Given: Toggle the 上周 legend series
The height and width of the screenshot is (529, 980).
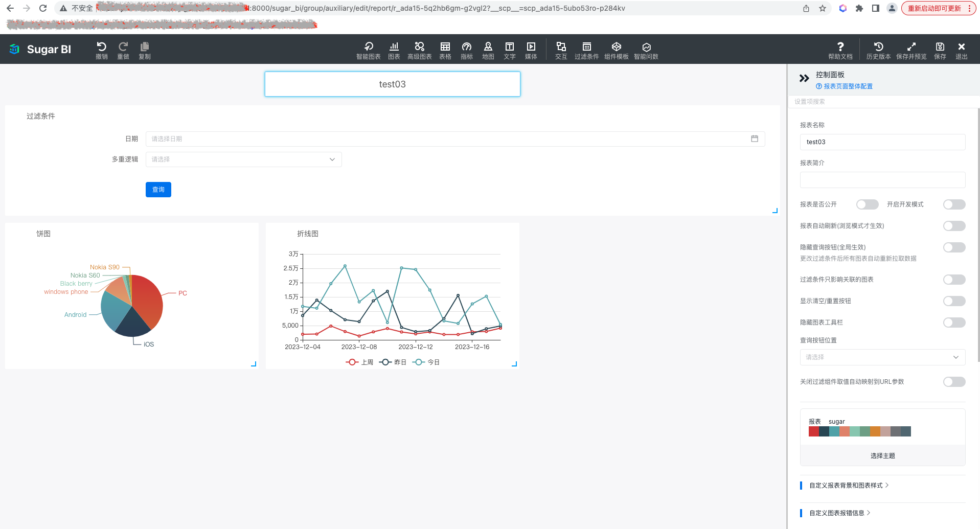Looking at the screenshot, I should pos(360,362).
